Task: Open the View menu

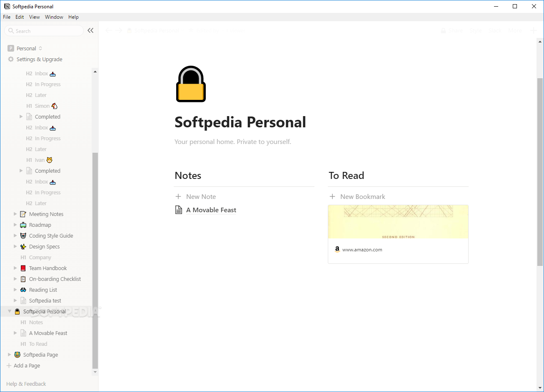Action: coord(35,17)
